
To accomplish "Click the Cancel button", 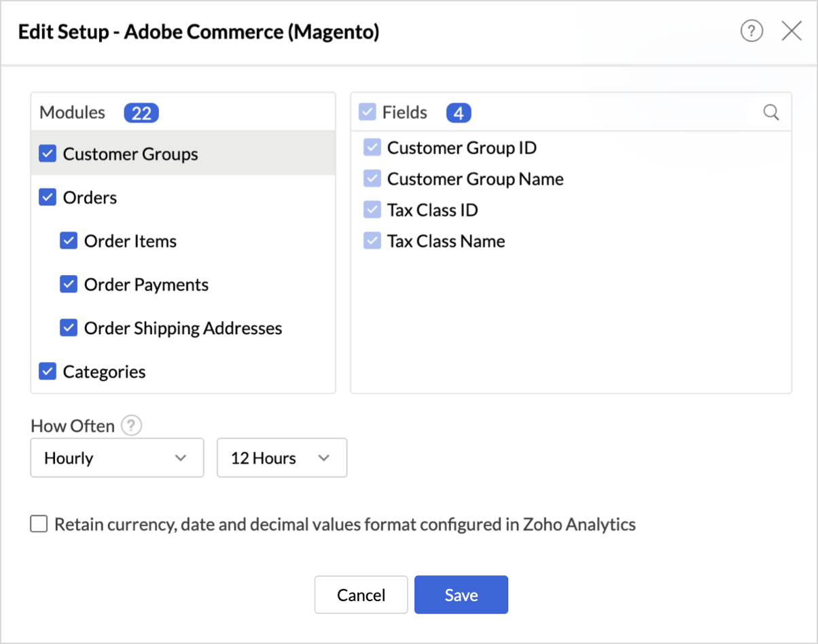I will [361, 595].
